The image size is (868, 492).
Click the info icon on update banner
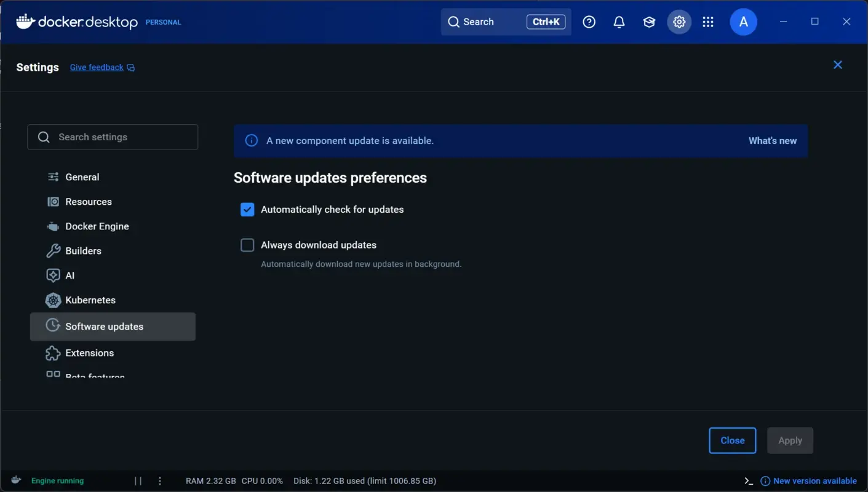251,140
